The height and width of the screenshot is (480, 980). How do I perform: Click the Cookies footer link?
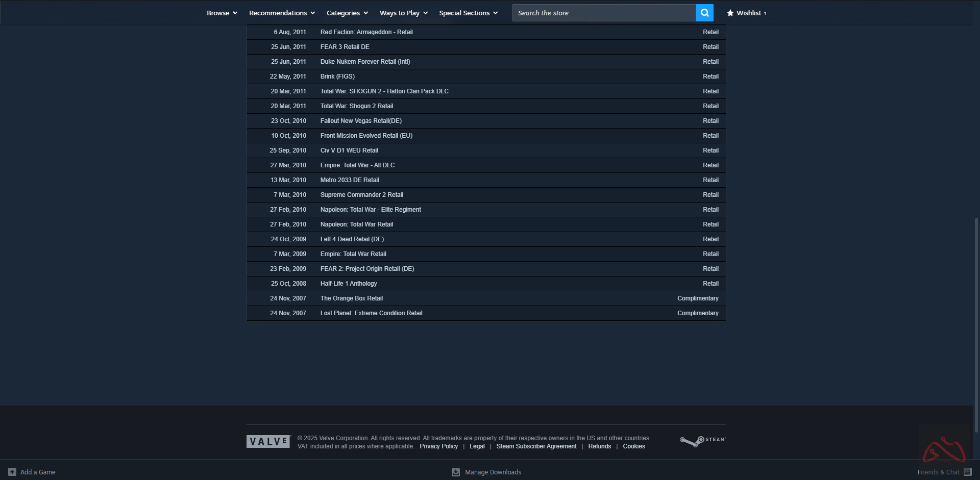[x=633, y=446]
